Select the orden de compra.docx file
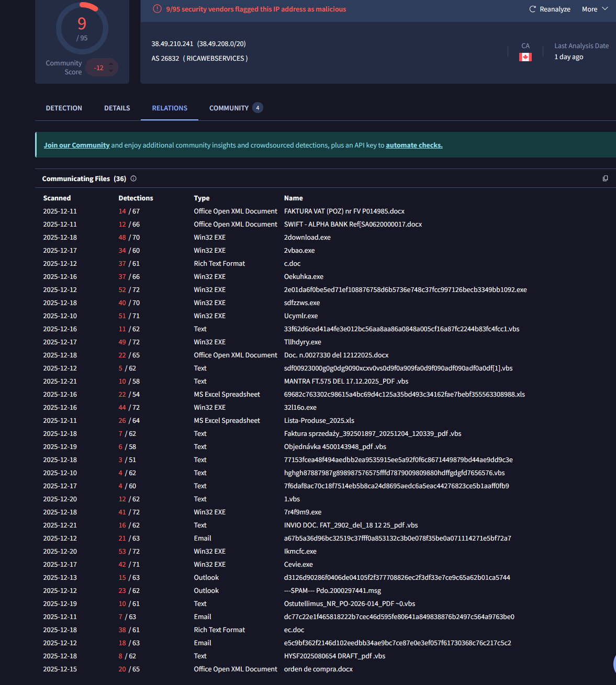The width and height of the screenshot is (616, 685). pos(318,669)
